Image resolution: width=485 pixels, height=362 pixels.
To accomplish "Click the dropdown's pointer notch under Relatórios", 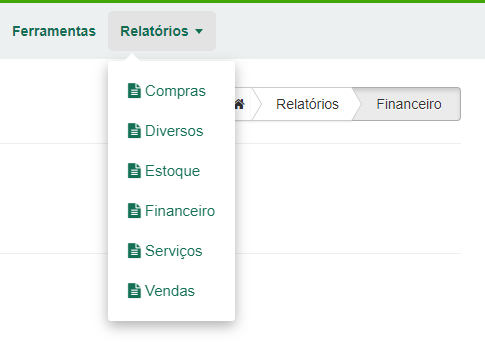I will [132, 57].
